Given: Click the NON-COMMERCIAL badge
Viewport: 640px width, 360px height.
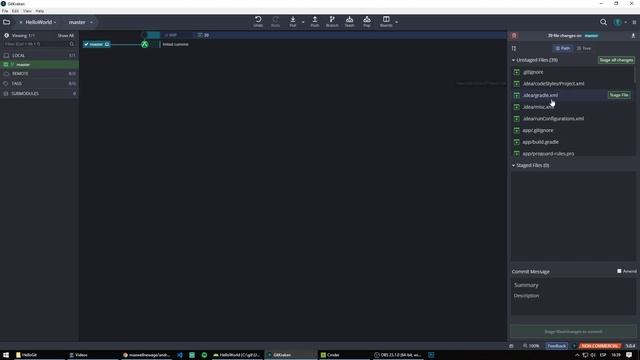Looking at the screenshot, I should (x=600, y=346).
